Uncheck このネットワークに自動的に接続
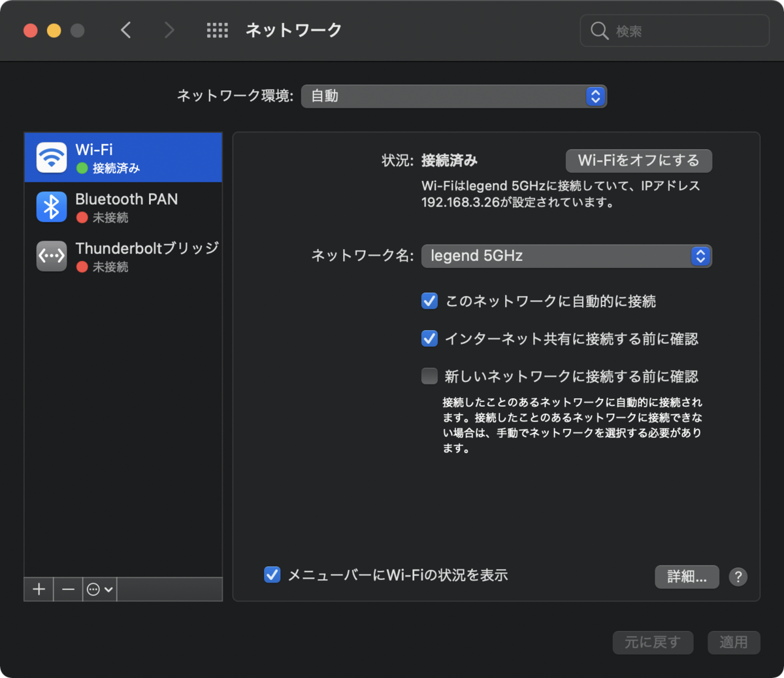784x678 pixels. click(430, 301)
